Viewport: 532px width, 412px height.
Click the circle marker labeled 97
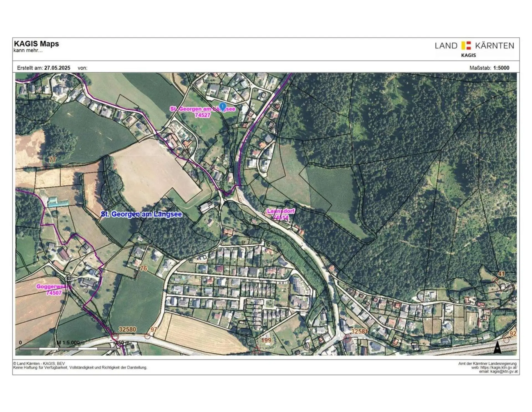coord(147,336)
